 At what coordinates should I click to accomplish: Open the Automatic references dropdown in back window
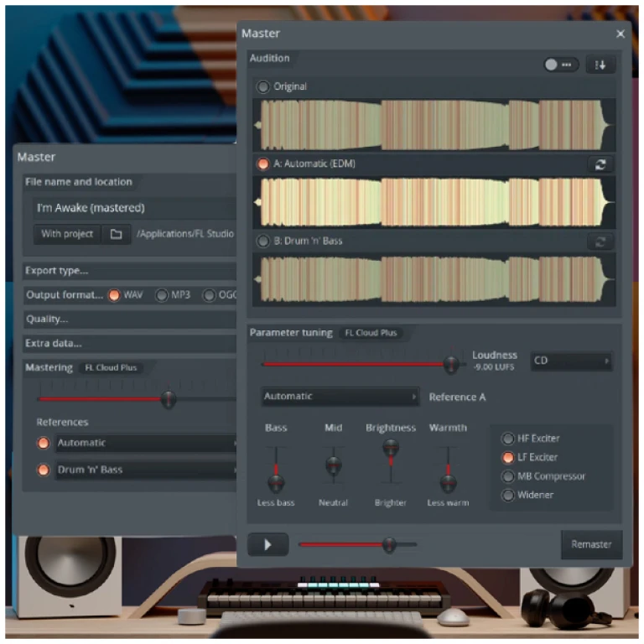coord(146,443)
